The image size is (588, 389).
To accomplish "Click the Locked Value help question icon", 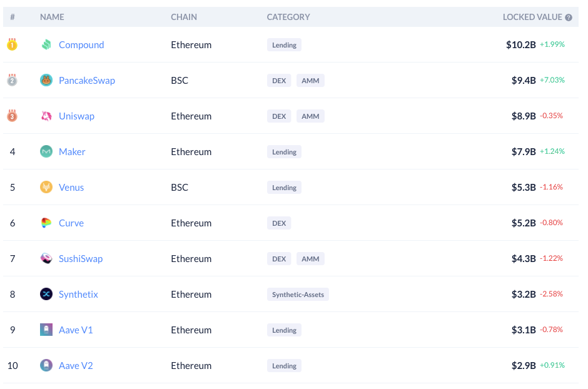I will click(x=569, y=18).
